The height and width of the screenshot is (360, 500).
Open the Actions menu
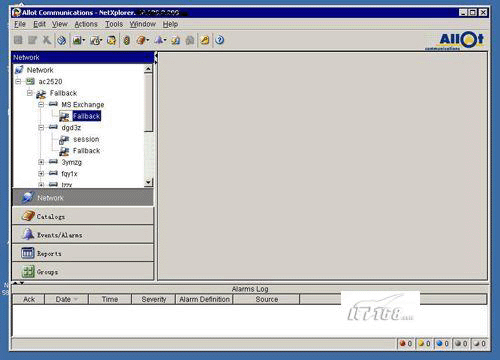pos(86,24)
